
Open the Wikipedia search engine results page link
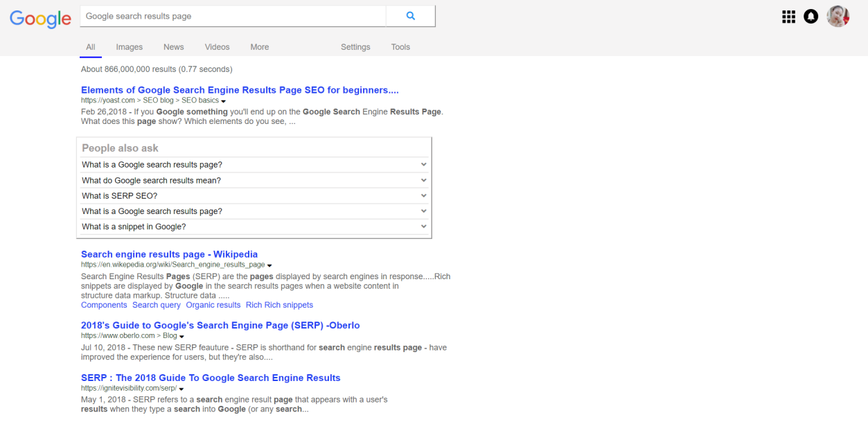pos(169,254)
